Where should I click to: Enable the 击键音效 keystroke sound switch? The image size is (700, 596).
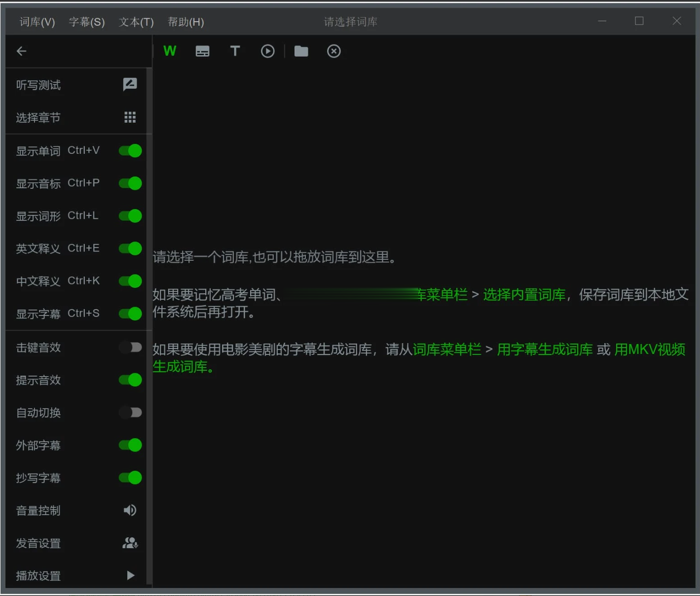tap(130, 348)
